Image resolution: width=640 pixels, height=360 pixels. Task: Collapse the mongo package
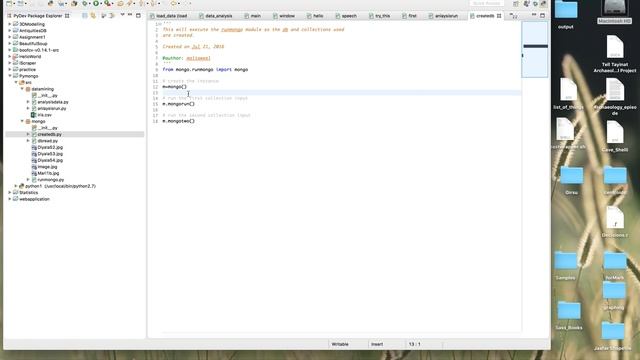coord(22,122)
